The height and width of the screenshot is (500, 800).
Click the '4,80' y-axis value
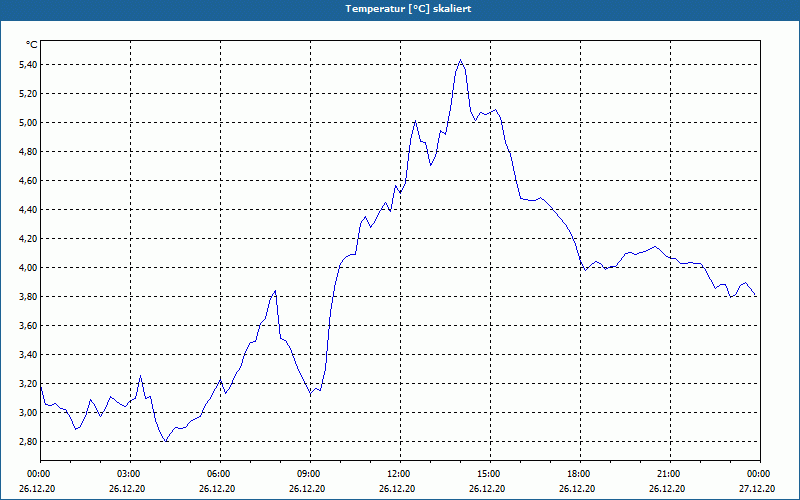28,152
